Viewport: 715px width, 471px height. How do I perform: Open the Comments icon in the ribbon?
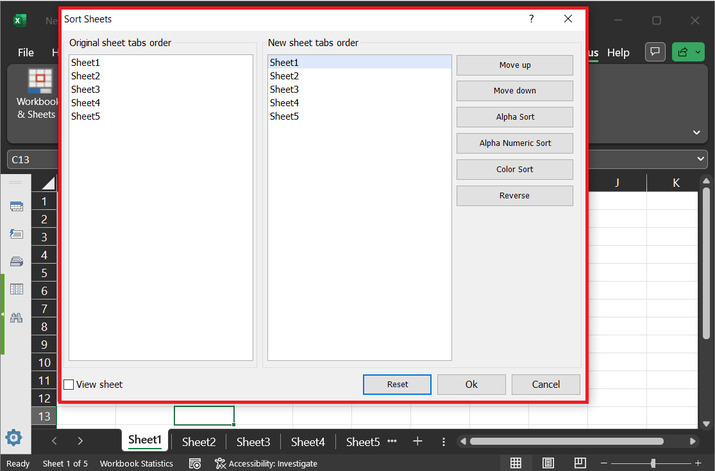(x=655, y=52)
